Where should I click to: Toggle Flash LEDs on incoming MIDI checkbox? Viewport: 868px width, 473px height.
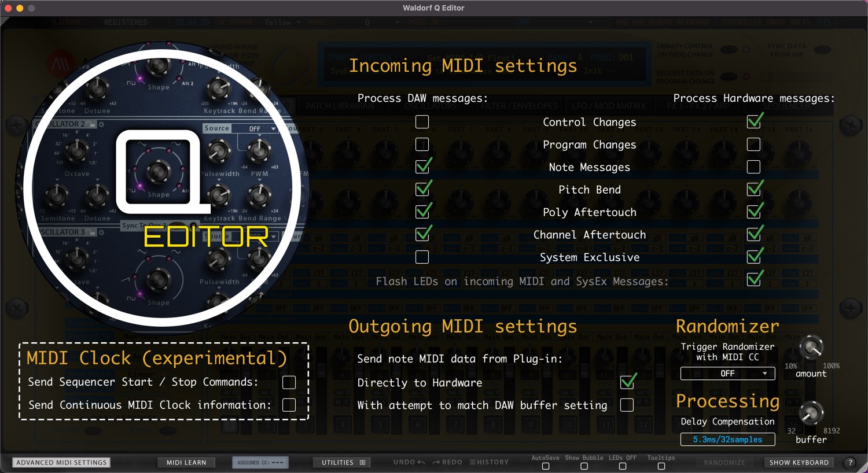[x=753, y=280]
